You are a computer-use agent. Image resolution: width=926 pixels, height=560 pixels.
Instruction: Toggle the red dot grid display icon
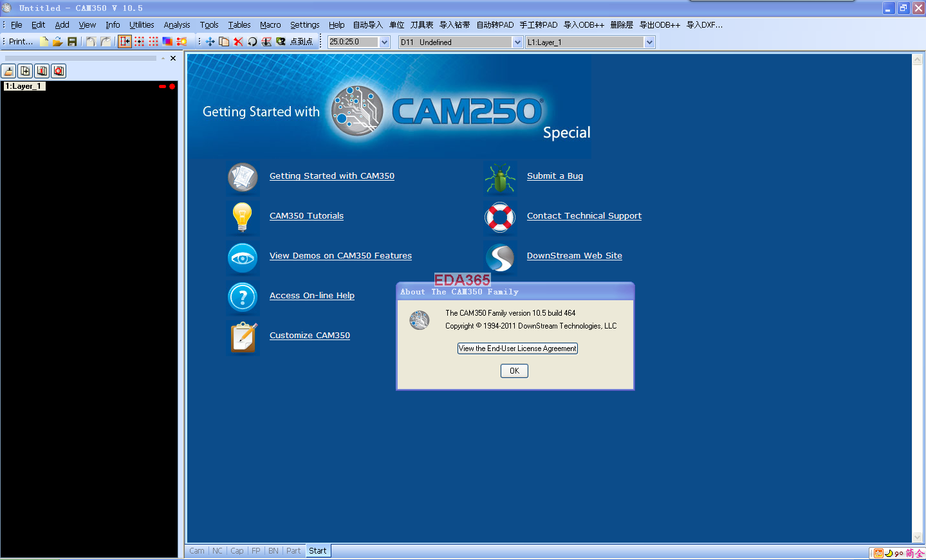(x=153, y=42)
